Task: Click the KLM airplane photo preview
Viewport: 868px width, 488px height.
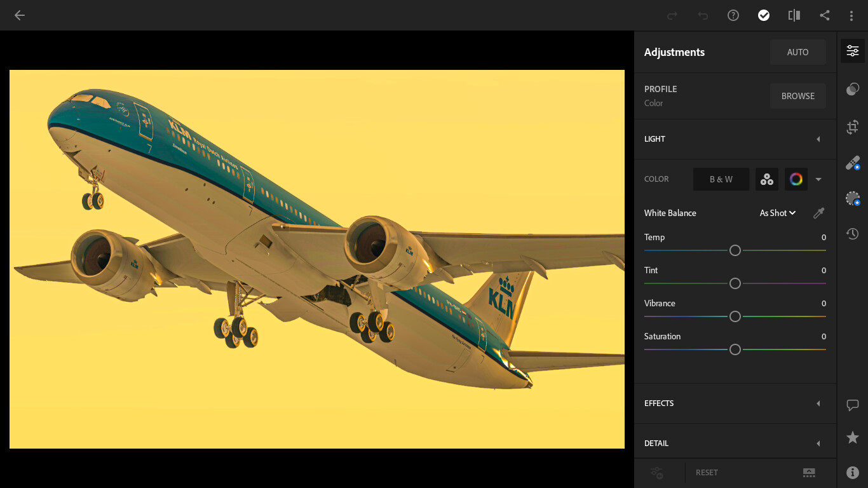Action: pyautogui.click(x=317, y=259)
